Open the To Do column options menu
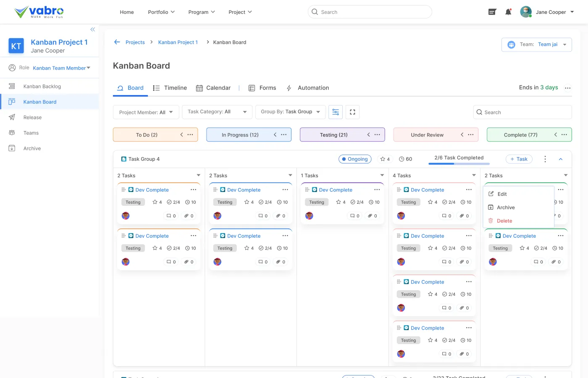588x378 pixels. [190, 135]
